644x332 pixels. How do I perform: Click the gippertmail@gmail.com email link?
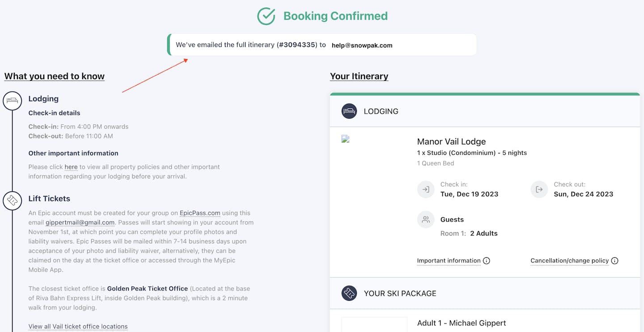pyautogui.click(x=80, y=222)
